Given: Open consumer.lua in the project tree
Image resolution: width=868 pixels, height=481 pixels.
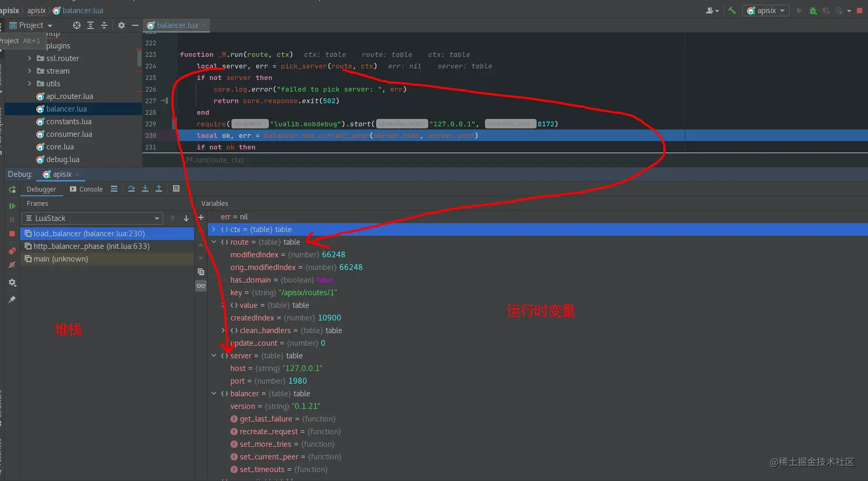Looking at the screenshot, I should coord(64,134).
